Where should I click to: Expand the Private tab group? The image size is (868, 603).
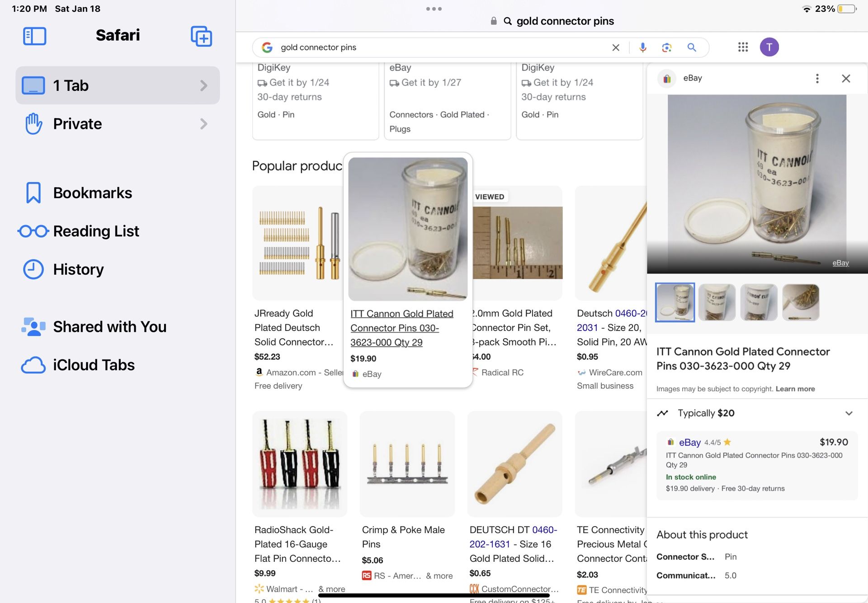(x=203, y=124)
